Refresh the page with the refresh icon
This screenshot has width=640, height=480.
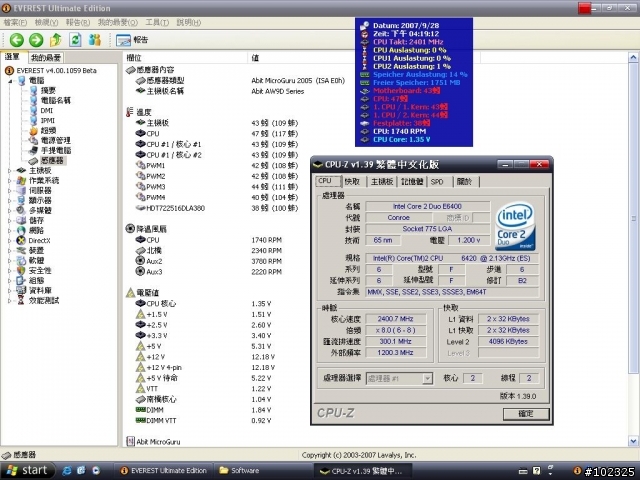(x=75, y=40)
